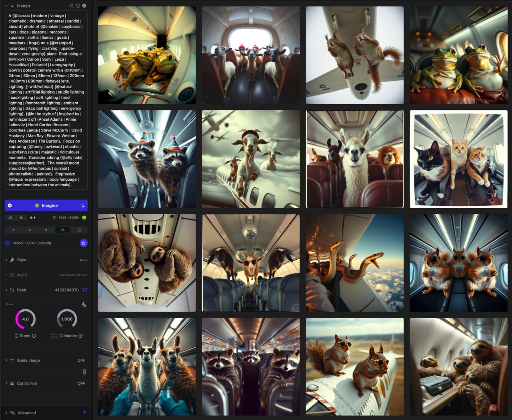Randomize the seed with the shuffle icon
Viewport: 512px width, 420px height.
[x=84, y=290]
